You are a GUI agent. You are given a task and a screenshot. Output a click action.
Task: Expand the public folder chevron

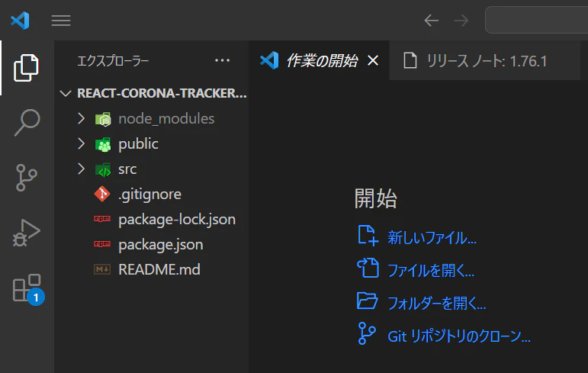click(81, 143)
